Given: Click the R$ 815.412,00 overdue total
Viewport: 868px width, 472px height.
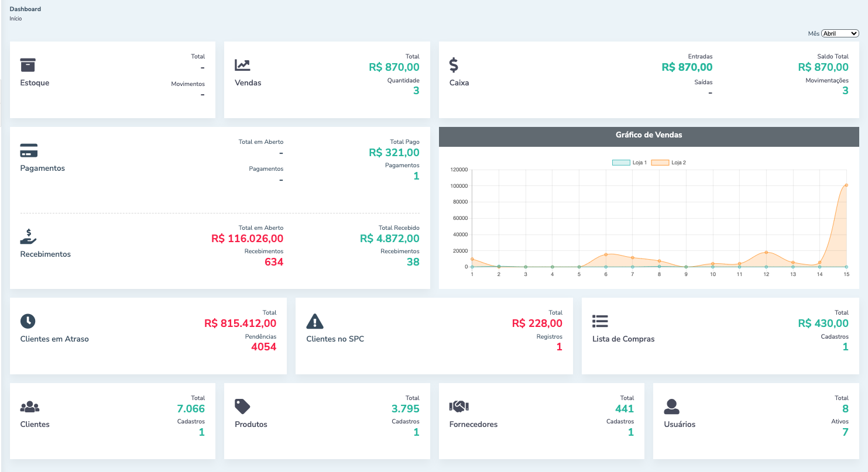Looking at the screenshot, I should [x=240, y=323].
